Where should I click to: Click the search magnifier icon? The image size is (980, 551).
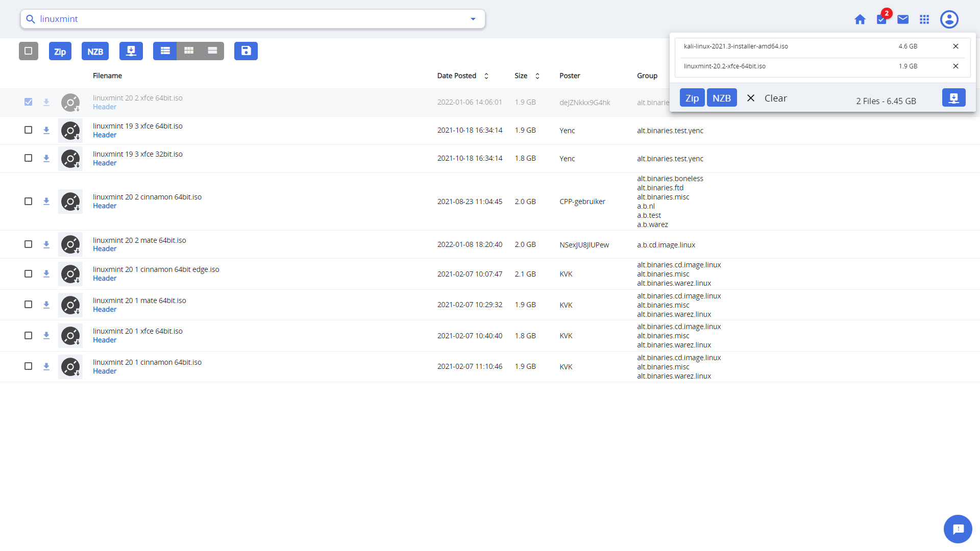point(31,19)
